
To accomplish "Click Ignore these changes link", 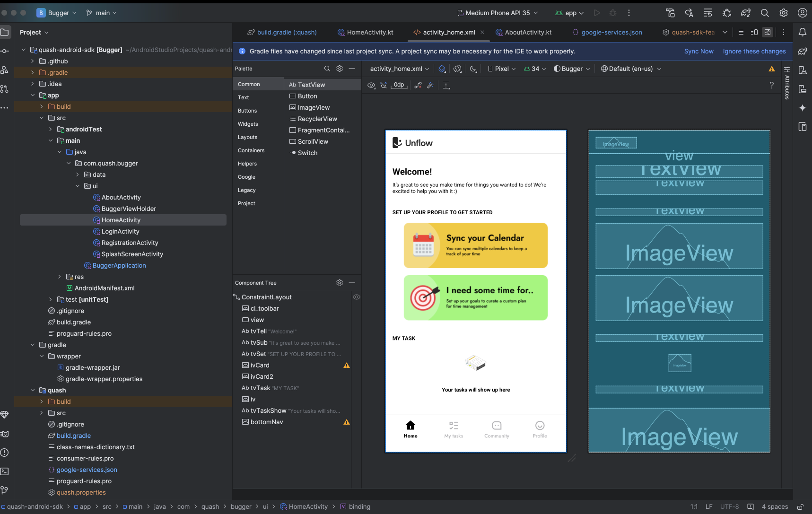I will pyautogui.click(x=754, y=51).
